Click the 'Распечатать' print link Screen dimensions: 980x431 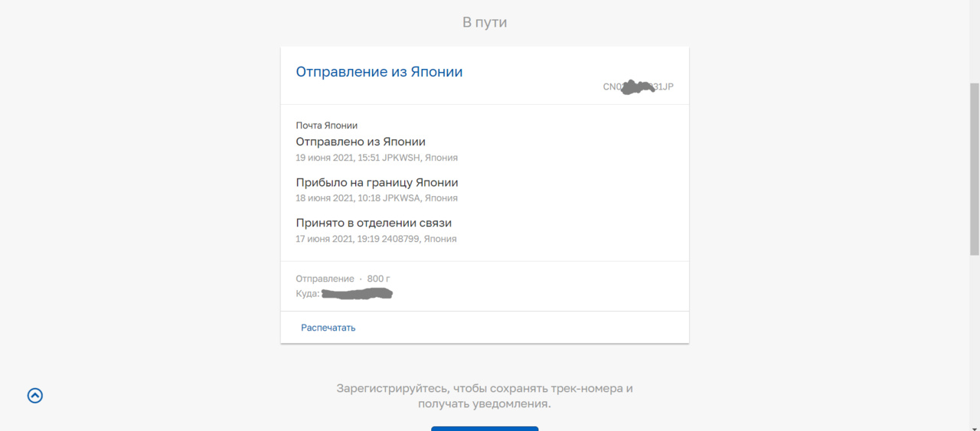[x=328, y=328]
